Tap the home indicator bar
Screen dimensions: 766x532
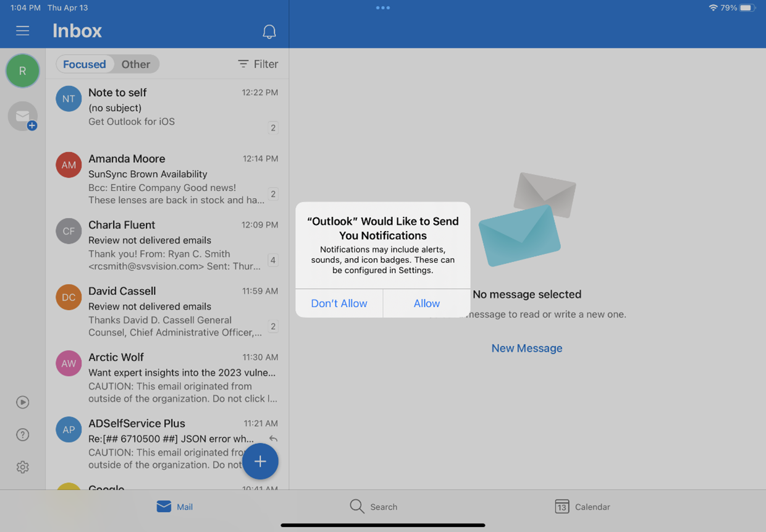point(383,526)
